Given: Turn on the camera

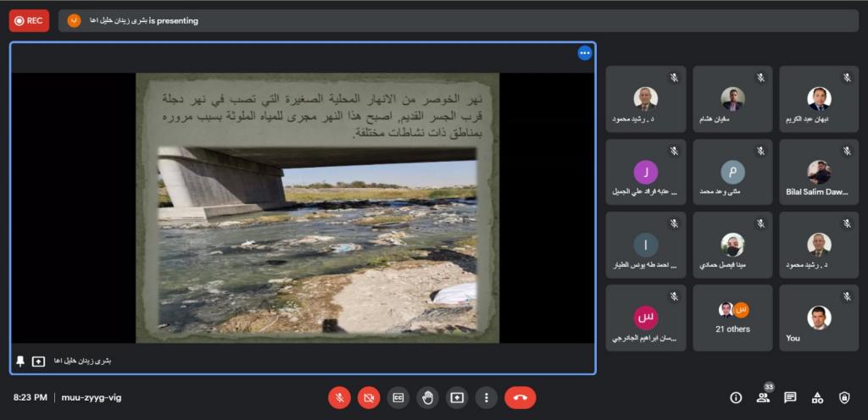Looking at the screenshot, I should click(368, 397).
